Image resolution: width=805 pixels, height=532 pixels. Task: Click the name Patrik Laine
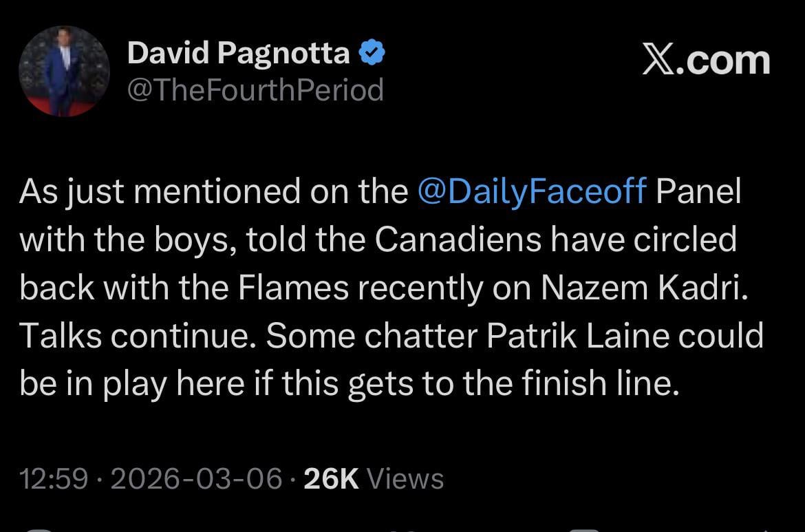click(x=577, y=336)
